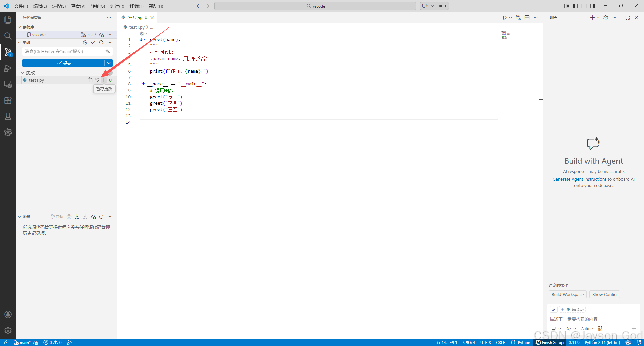Open Generate Agent Instructions link

click(x=580, y=179)
